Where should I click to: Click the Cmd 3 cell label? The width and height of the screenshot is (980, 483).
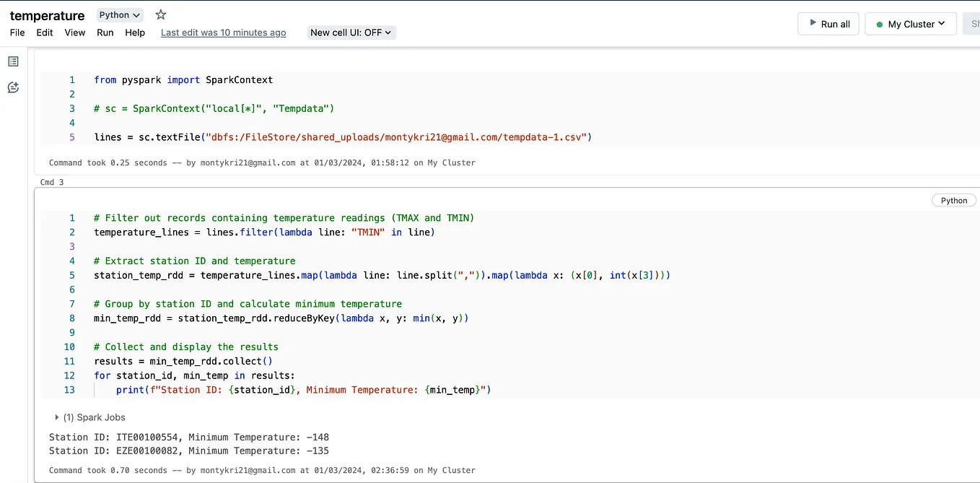click(x=51, y=182)
